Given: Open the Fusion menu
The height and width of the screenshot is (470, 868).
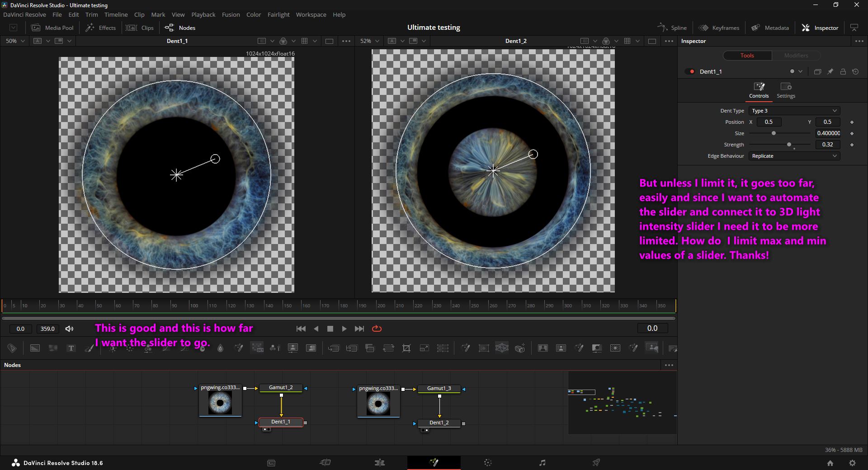Looking at the screenshot, I should point(231,14).
